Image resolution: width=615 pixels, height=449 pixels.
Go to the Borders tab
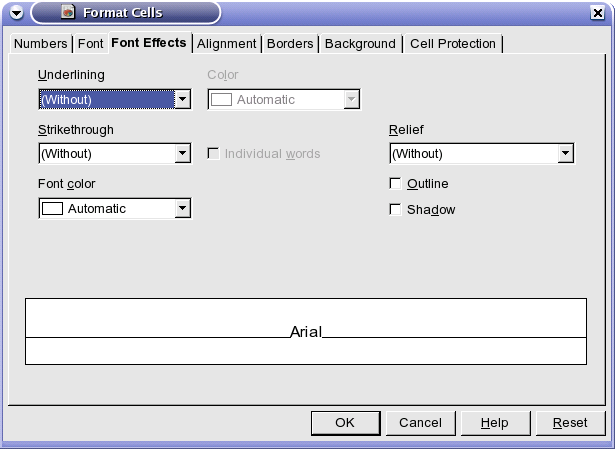tap(290, 44)
